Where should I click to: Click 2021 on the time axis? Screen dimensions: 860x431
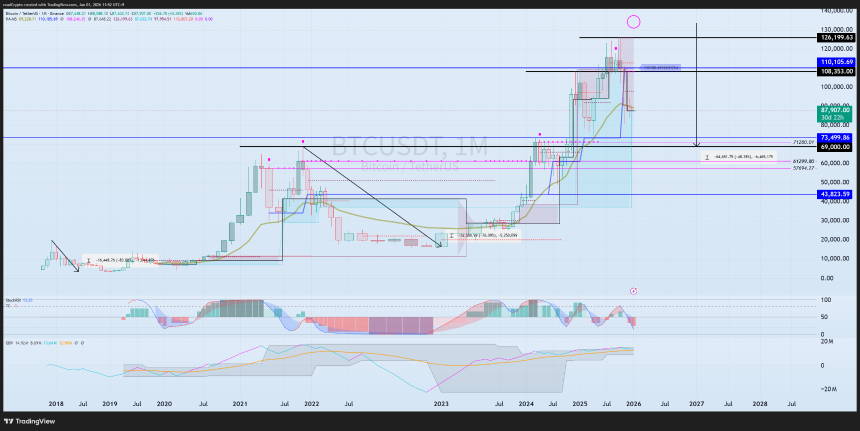coord(239,404)
